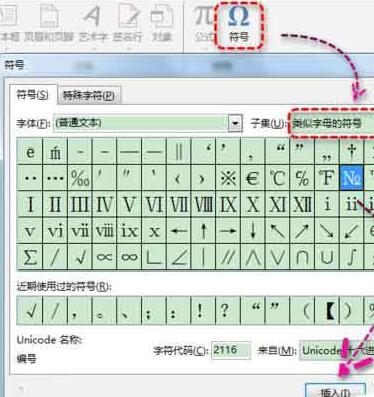Switch to the 符号(S) tab
This screenshot has height=397, width=374.
[x=33, y=95]
